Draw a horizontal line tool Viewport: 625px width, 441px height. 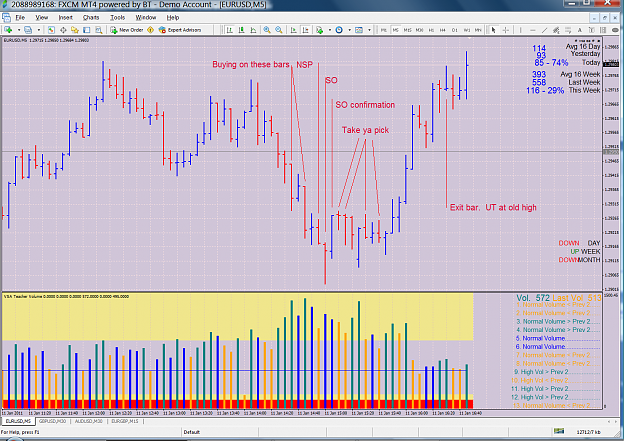click(x=533, y=30)
